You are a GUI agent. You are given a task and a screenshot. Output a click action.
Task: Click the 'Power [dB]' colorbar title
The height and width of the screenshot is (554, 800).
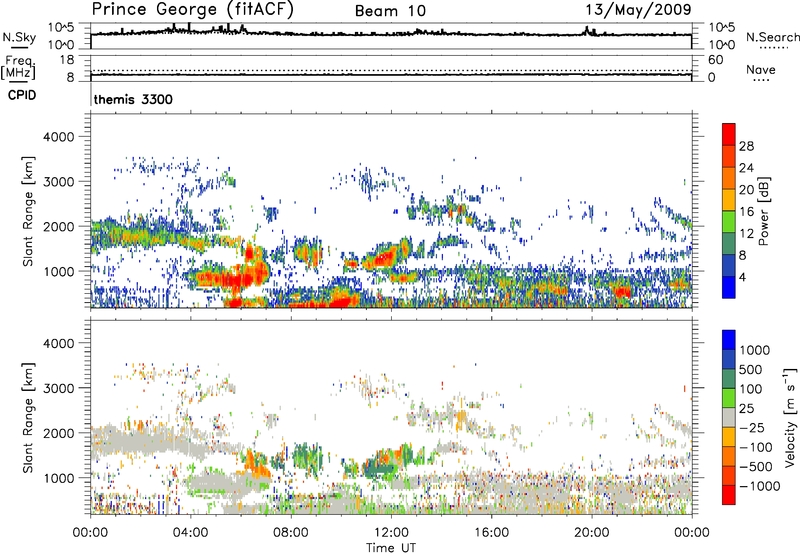click(x=764, y=211)
